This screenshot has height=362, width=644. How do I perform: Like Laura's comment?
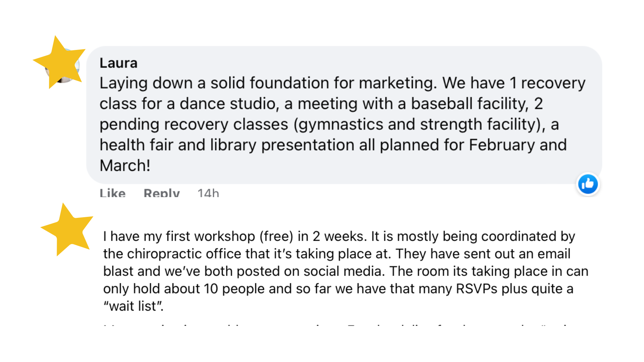pyautogui.click(x=112, y=193)
